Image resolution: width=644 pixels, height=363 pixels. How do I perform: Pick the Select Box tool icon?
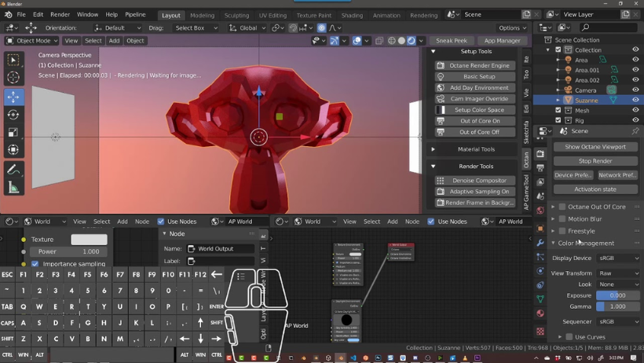13,60
